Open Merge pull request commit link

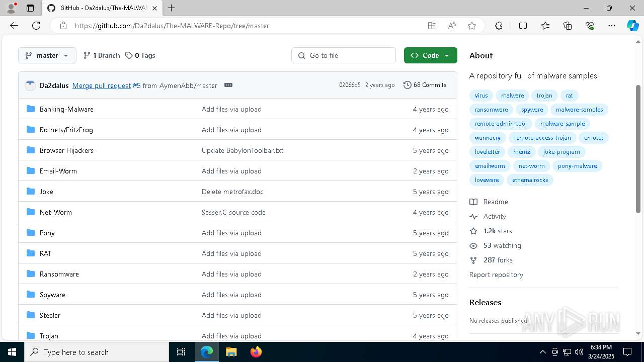click(x=102, y=85)
